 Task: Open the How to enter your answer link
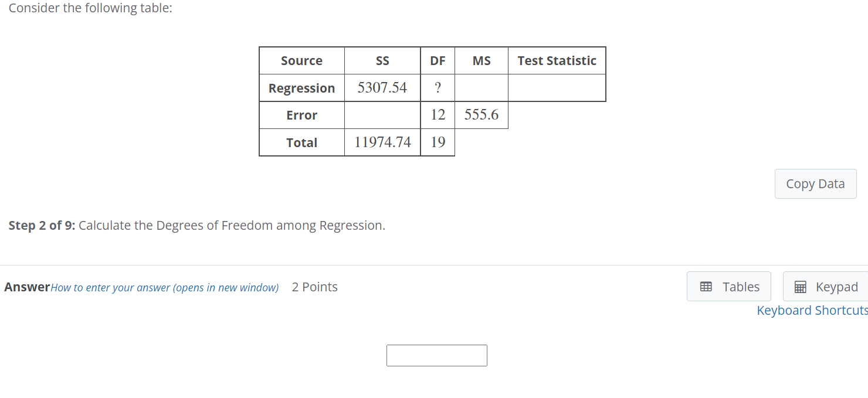(x=164, y=287)
